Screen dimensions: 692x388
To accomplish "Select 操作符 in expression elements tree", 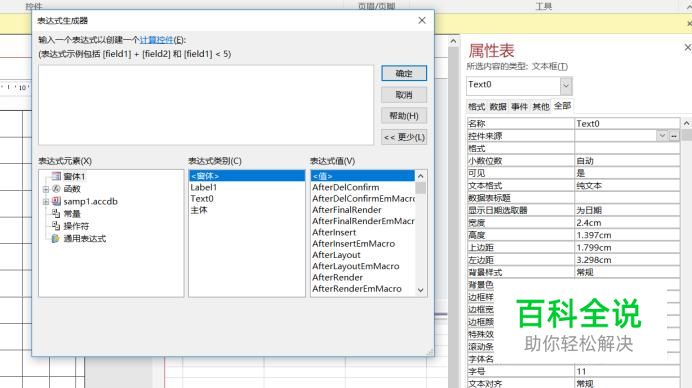I will pyautogui.click(x=76, y=226).
